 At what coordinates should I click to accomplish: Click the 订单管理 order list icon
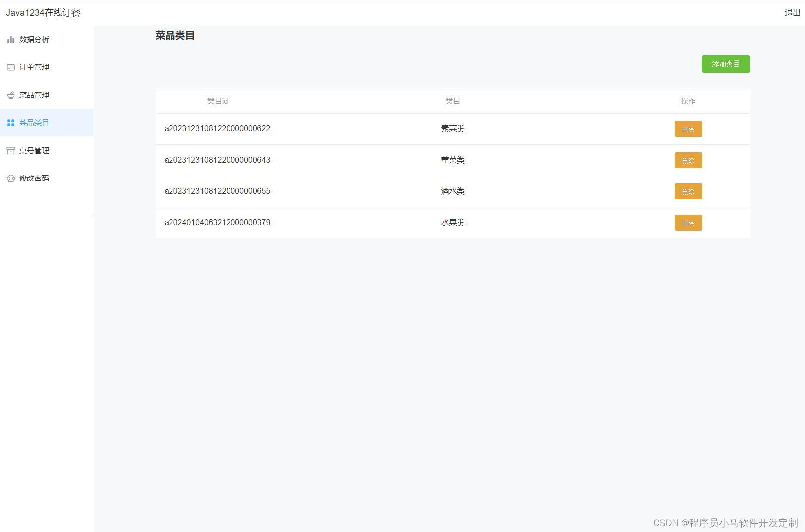[x=11, y=67]
